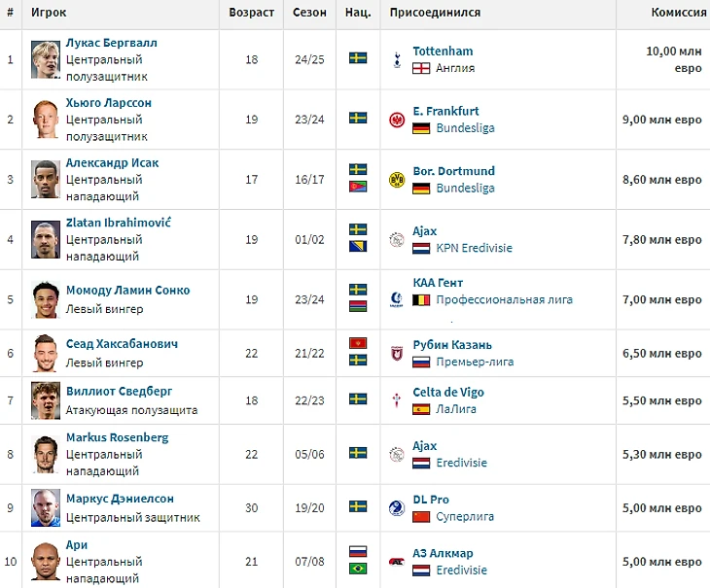710x588 pixels.
Task: Open the DL Pro club link
Action: point(431,500)
